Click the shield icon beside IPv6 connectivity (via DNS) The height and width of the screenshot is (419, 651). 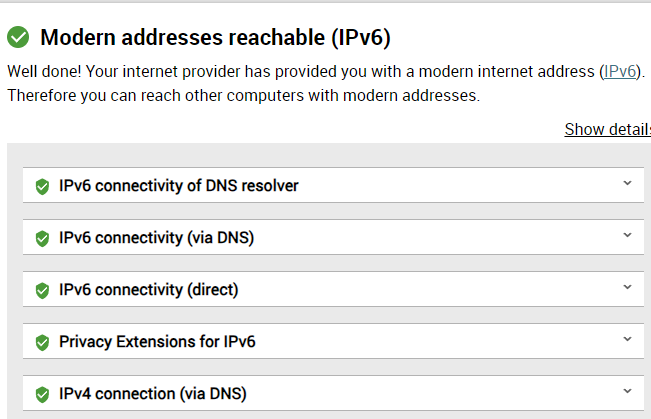pyautogui.click(x=42, y=238)
